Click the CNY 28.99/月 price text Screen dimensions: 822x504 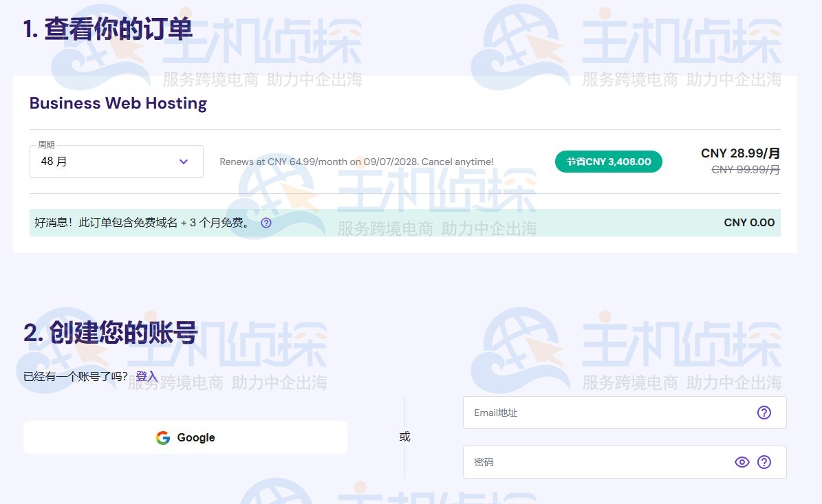739,153
